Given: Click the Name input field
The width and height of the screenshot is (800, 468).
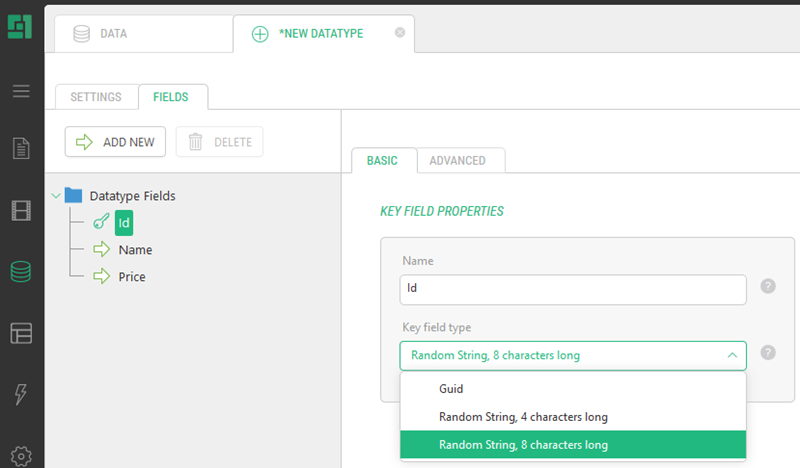Looking at the screenshot, I should [x=573, y=290].
